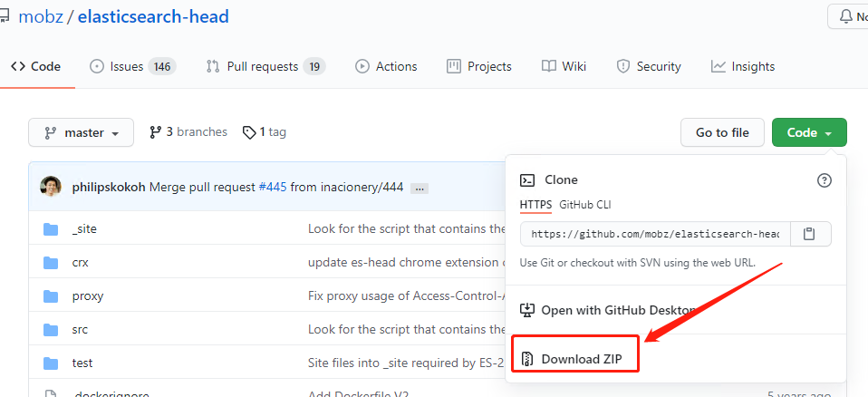
Task: Open the proxy commit message link
Action: pyautogui.click(x=406, y=296)
